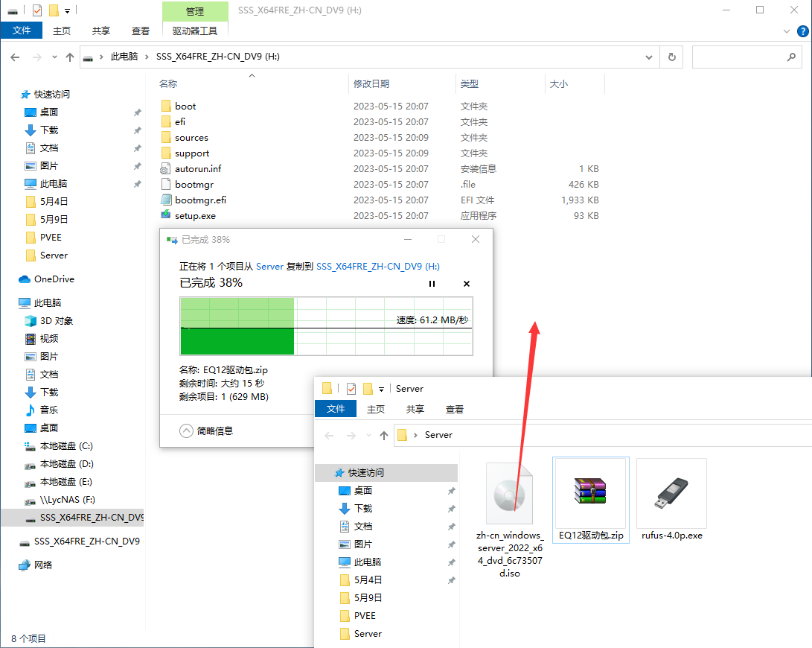Open the recent locations dropdown arrow
Viewport: 812px width, 648px height.
[54, 57]
